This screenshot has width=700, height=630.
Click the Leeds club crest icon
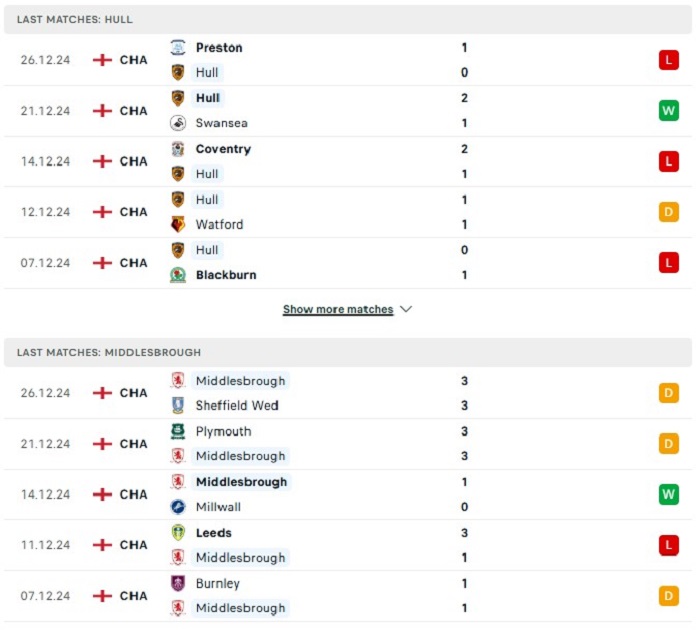[x=178, y=532]
